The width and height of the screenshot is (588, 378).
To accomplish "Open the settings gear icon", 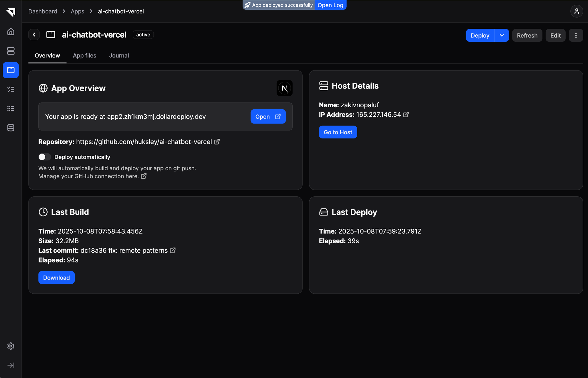I will 11,346.
